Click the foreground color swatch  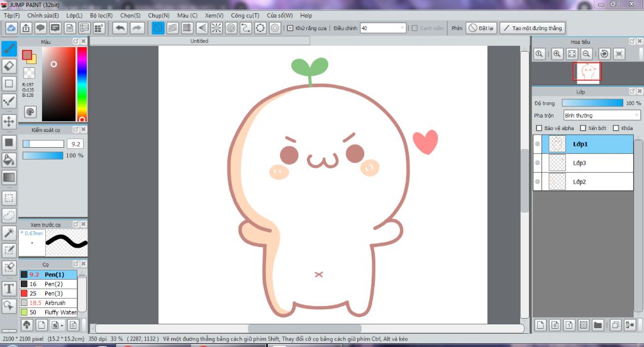pyautogui.click(x=27, y=55)
